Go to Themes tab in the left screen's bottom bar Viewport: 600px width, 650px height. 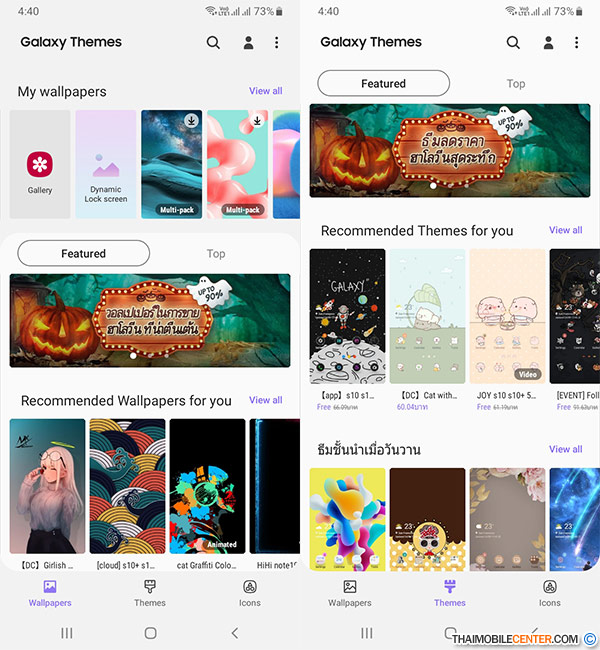coord(150,592)
